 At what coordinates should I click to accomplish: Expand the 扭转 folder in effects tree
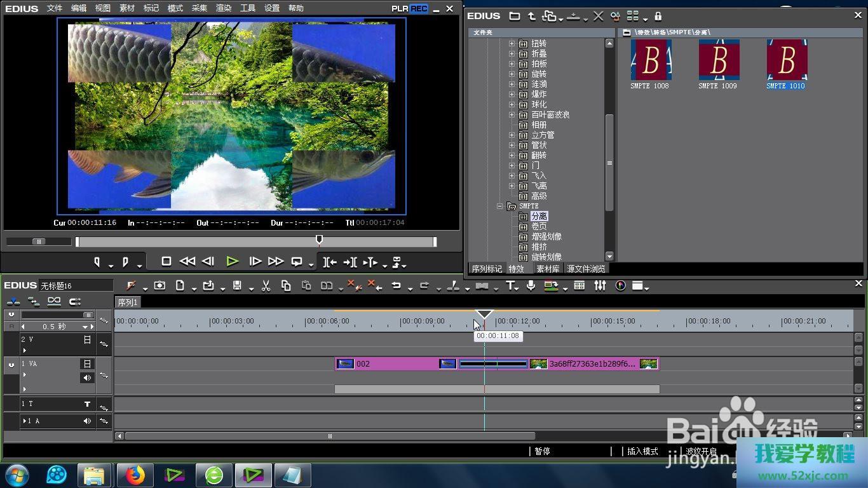coord(512,44)
